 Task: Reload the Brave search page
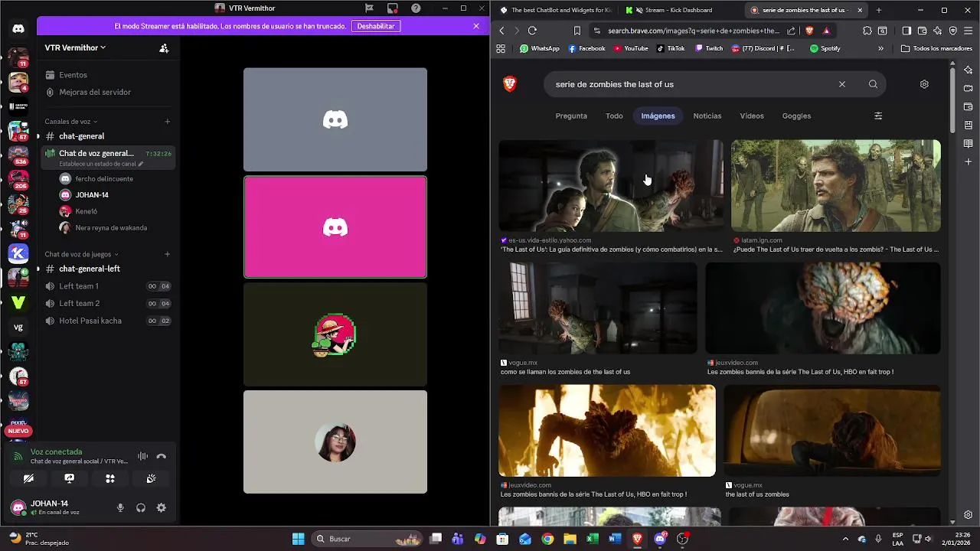coord(532,31)
